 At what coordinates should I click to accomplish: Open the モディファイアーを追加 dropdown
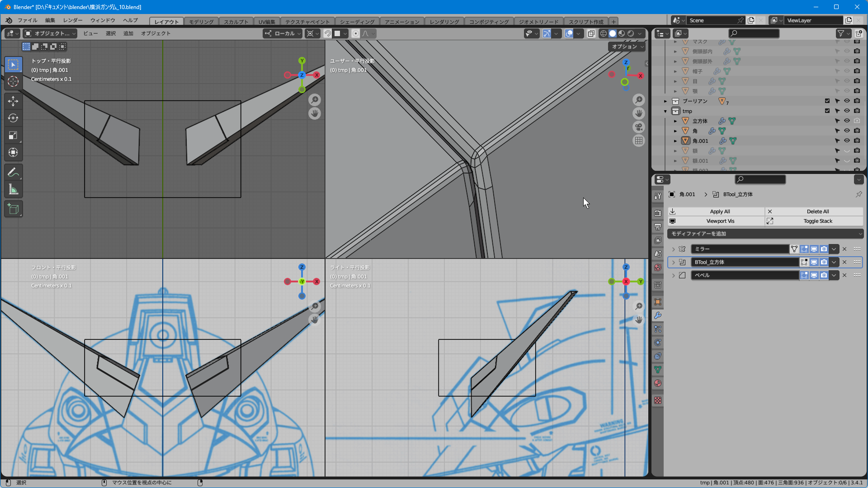[765, 234]
